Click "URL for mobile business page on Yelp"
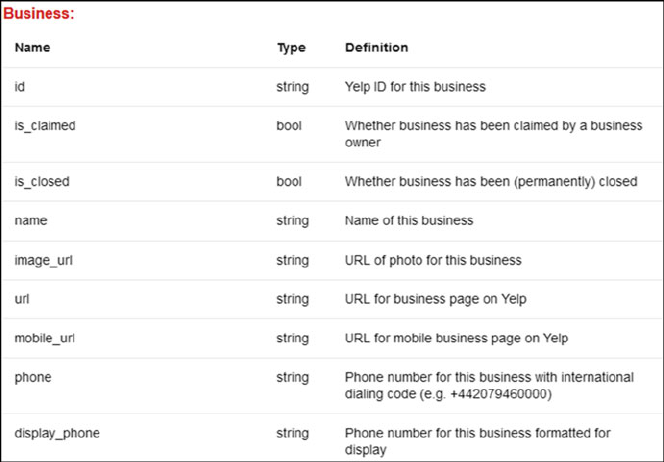This screenshot has height=462, width=664. tap(456, 338)
